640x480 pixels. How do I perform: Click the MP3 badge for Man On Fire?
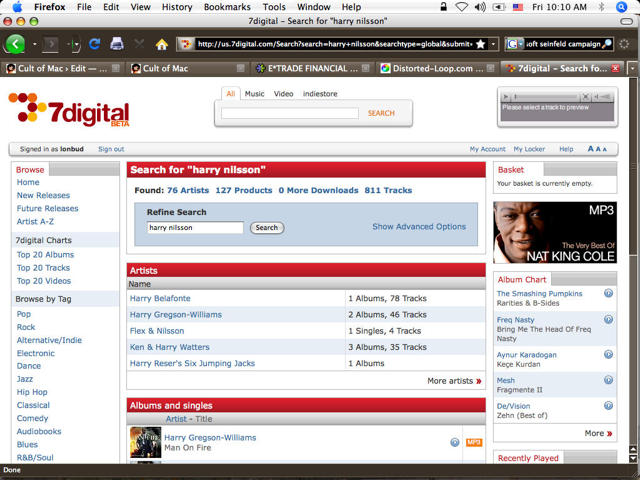click(474, 442)
